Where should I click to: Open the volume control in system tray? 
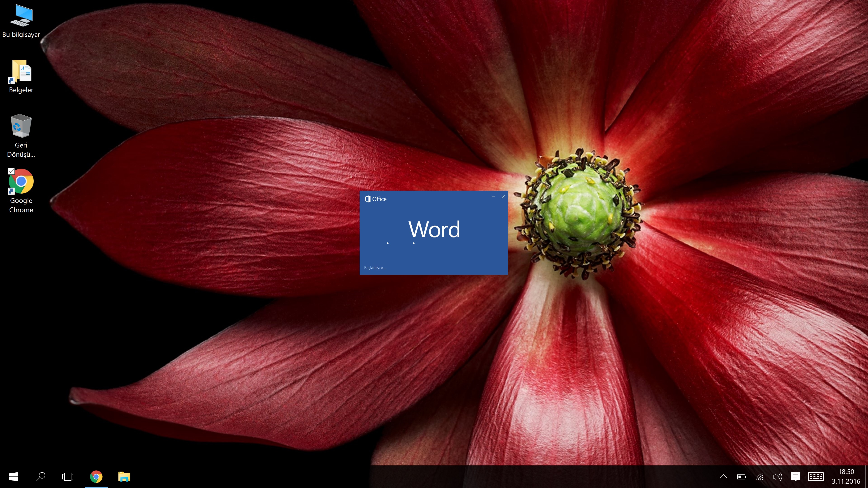[777, 476]
